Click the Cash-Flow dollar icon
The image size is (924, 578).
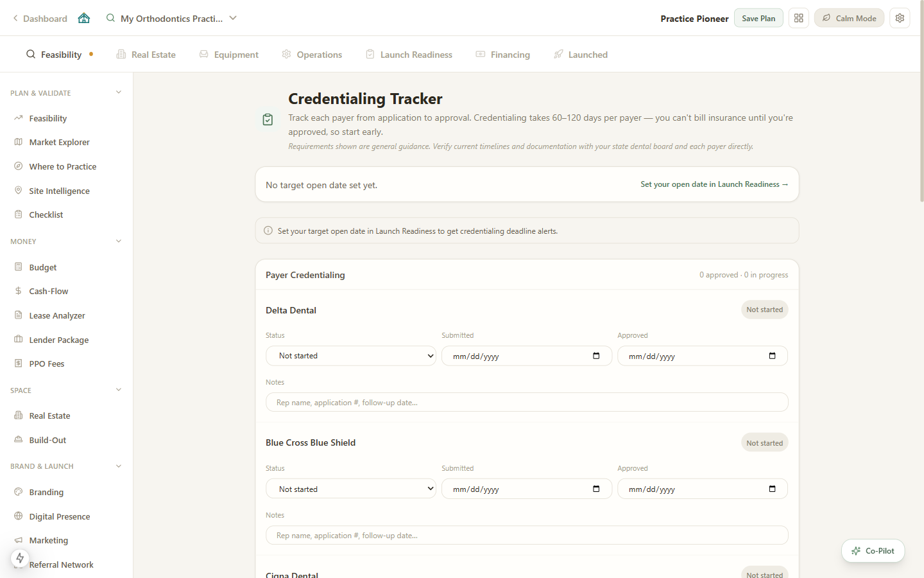point(19,291)
